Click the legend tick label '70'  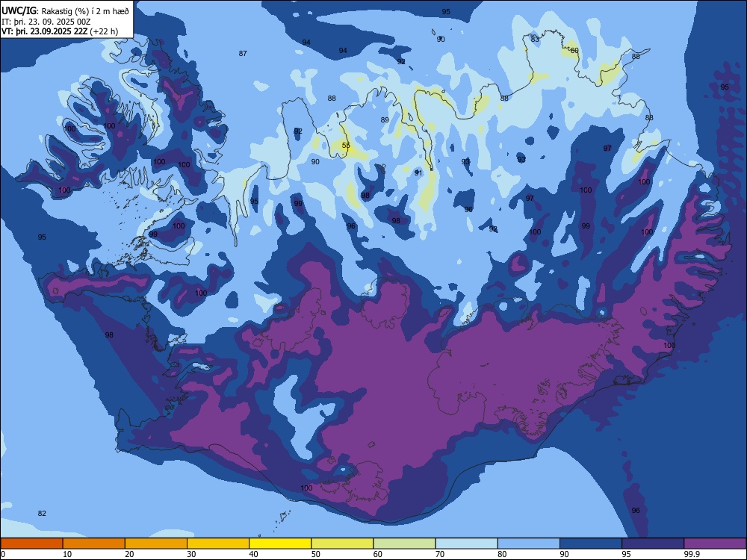click(x=440, y=554)
